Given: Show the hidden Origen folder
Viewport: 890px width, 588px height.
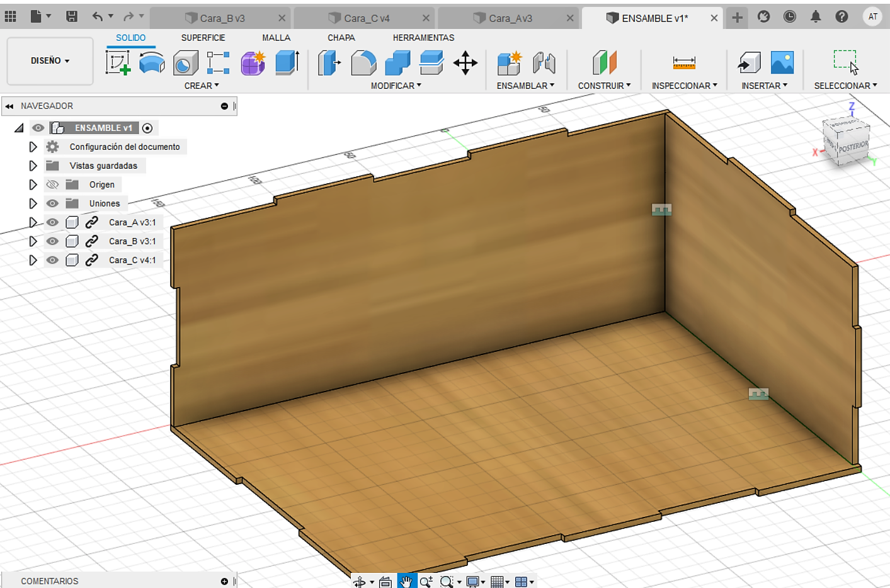Looking at the screenshot, I should pyautogui.click(x=52, y=184).
